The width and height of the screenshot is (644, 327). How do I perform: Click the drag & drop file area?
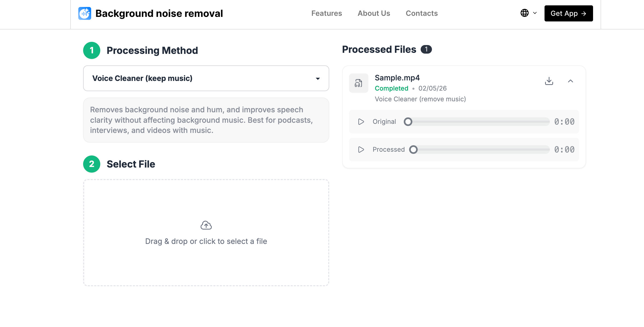(x=206, y=257)
